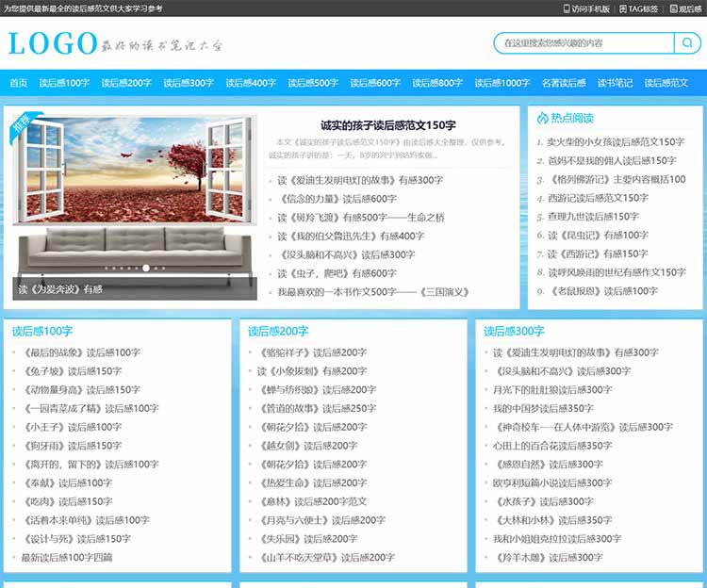
Task: Open 名著读后感 in the navigation bar
Action: (x=564, y=83)
